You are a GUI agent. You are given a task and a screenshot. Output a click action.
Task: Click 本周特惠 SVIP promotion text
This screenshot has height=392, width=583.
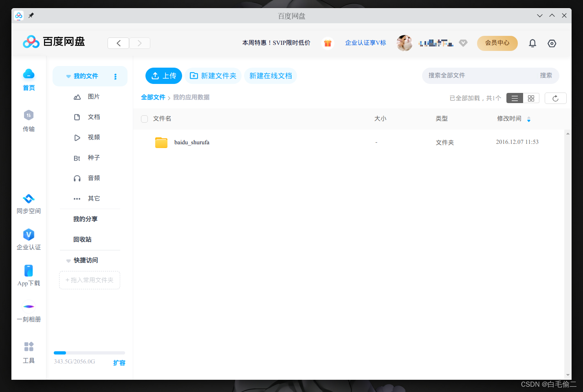tap(276, 43)
